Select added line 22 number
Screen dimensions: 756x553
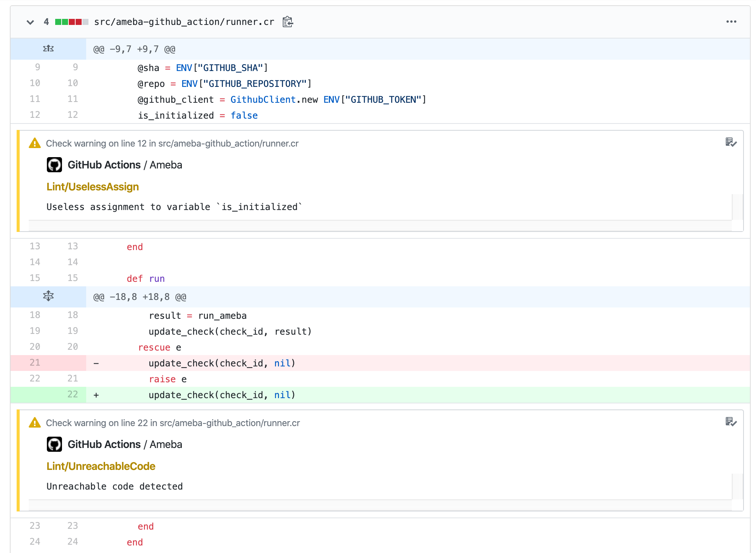point(73,394)
